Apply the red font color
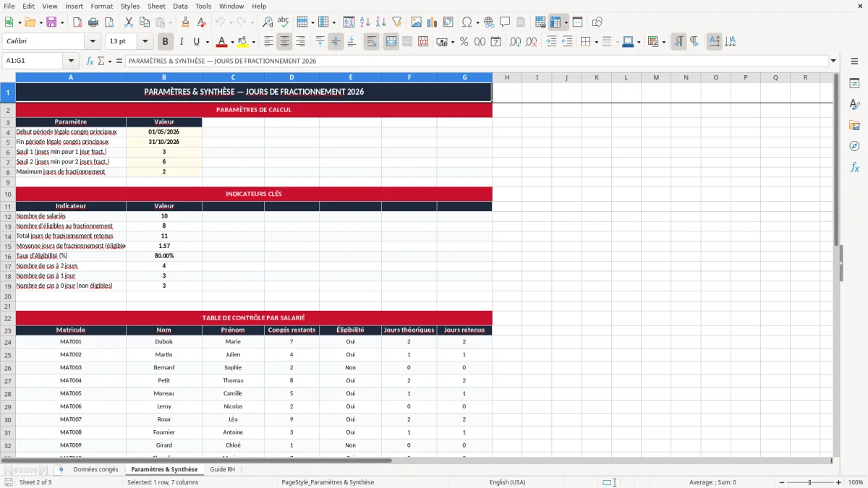This screenshot has width=868, height=488. (221, 42)
